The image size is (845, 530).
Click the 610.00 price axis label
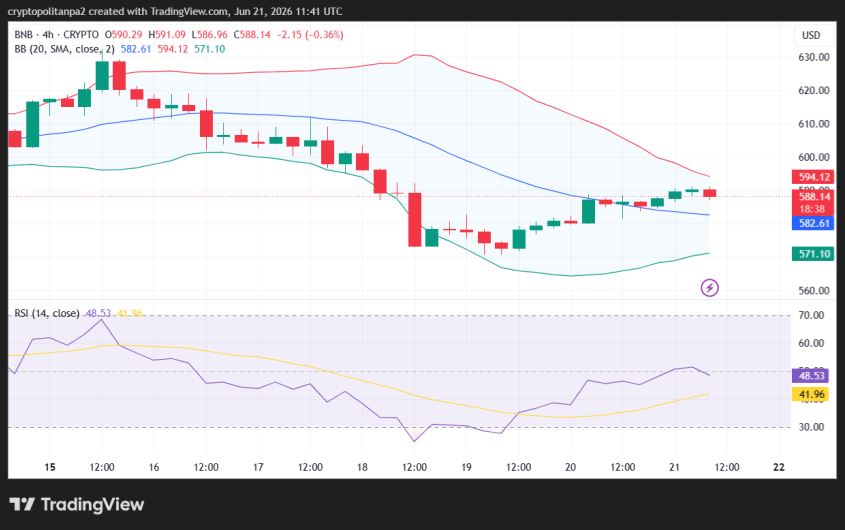813,124
